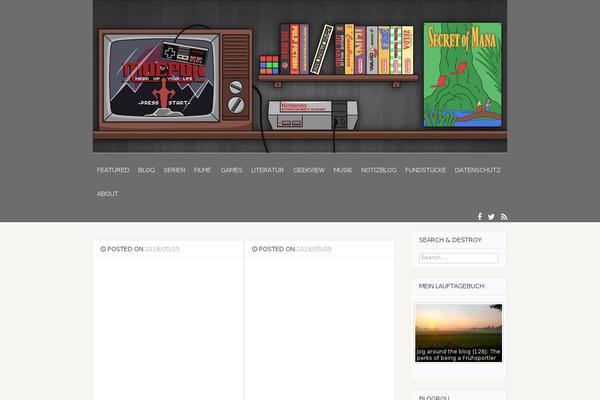Image resolution: width=600 pixels, height=400 pixels.
Task: Open the Datenschutz page
Action: coord(478,170)
